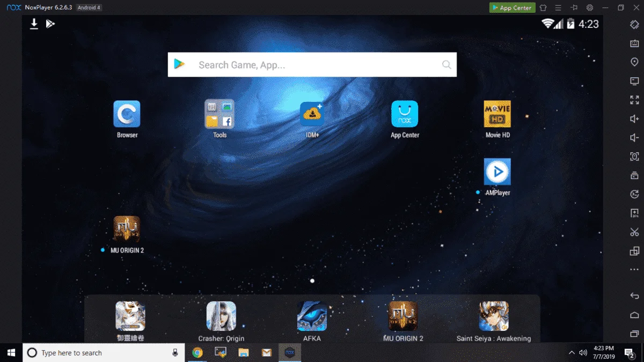
Task: Open the NoxPlayer hamburger menu
Action: click(x=559, y=8)
